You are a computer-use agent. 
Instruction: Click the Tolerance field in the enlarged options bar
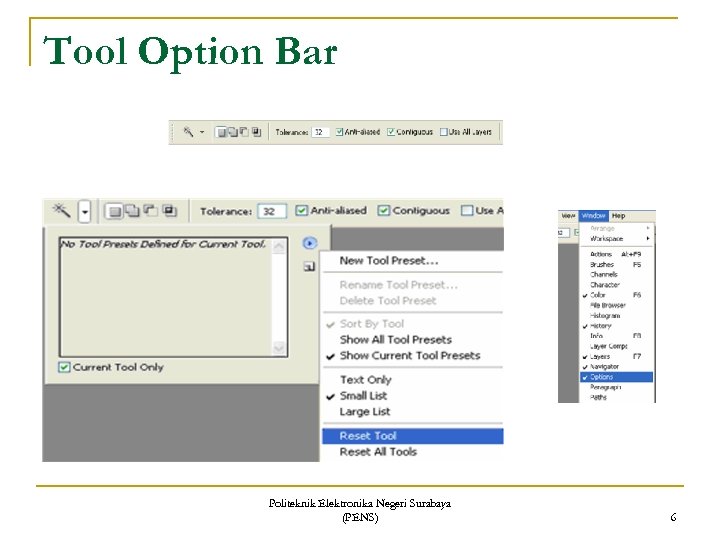click(x=272, y=211)
